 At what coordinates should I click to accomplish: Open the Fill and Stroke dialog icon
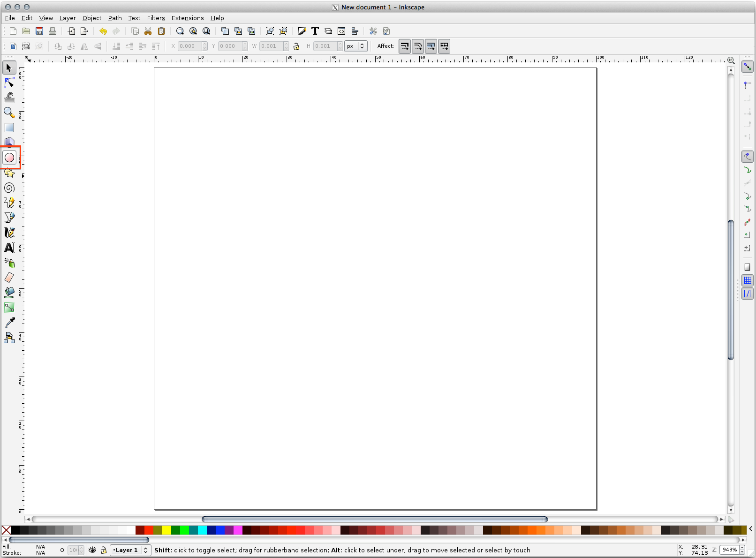(x=302, y=31)
